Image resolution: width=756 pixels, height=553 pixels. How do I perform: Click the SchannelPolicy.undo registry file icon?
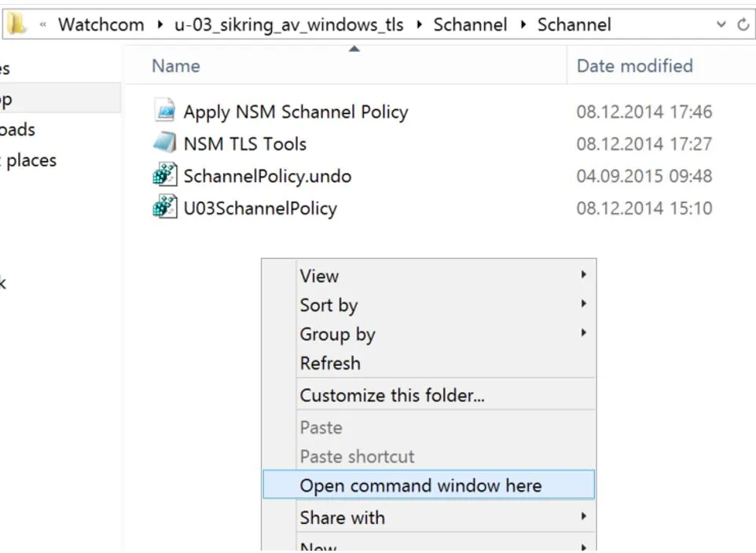point(164,176)
